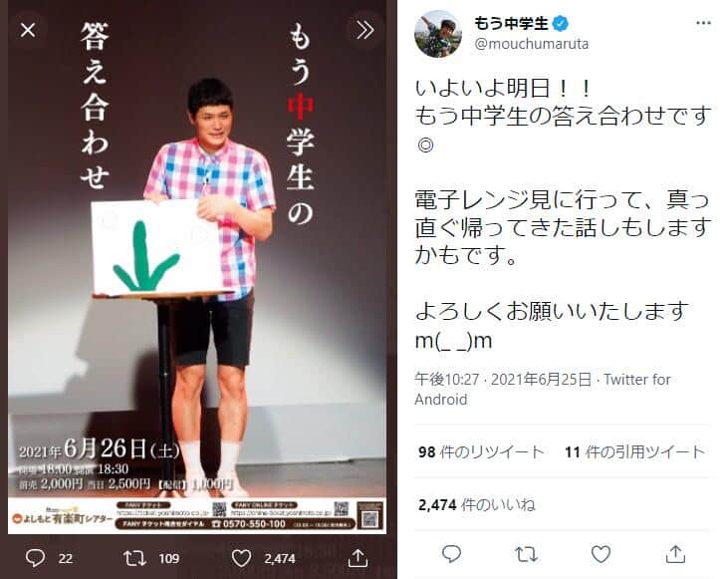The width and height of the screenshot is (728, 579).
Task: Close the photo viewer with X icon
Action: (x=28, y=31)
